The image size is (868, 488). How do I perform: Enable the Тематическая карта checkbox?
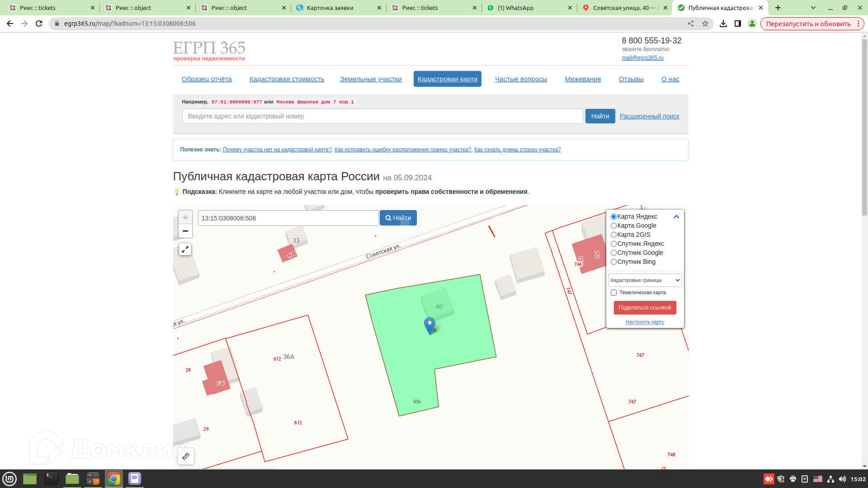click(613, 292)
